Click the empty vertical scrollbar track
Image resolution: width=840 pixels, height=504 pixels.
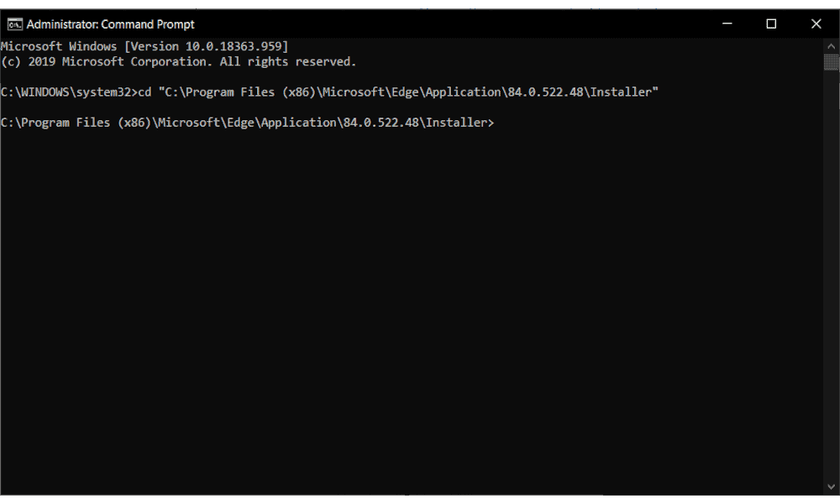(831, 274)
